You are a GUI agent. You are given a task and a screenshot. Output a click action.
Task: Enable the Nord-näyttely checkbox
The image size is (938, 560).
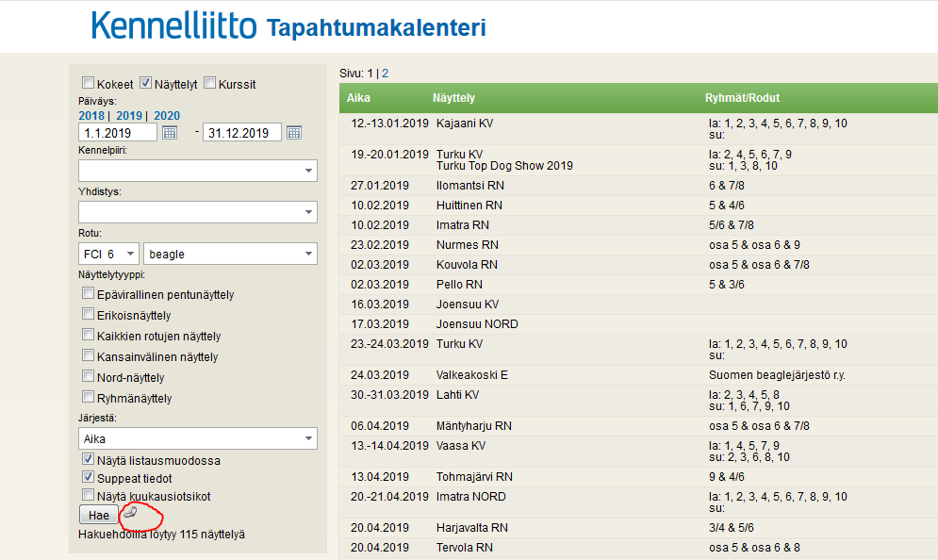tap(88, 376)
